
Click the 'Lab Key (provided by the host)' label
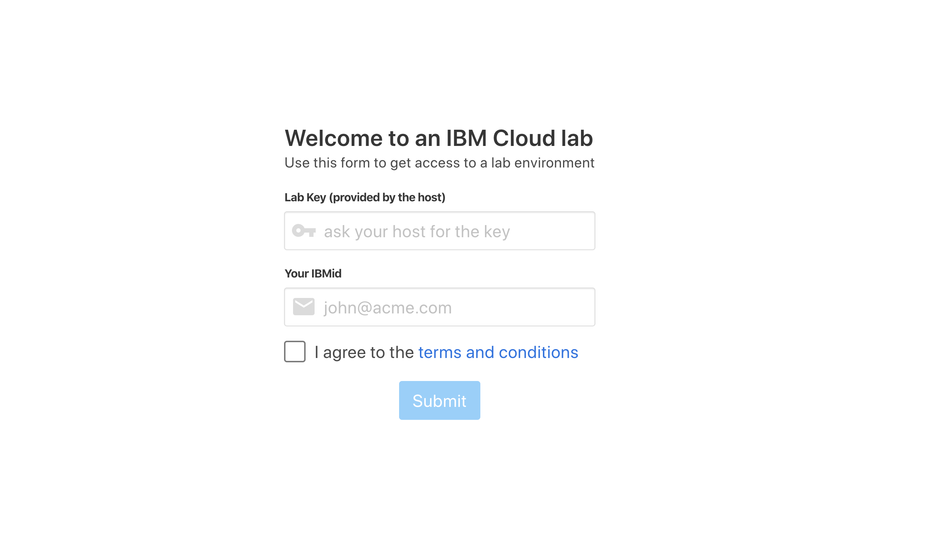pos(365,197)
